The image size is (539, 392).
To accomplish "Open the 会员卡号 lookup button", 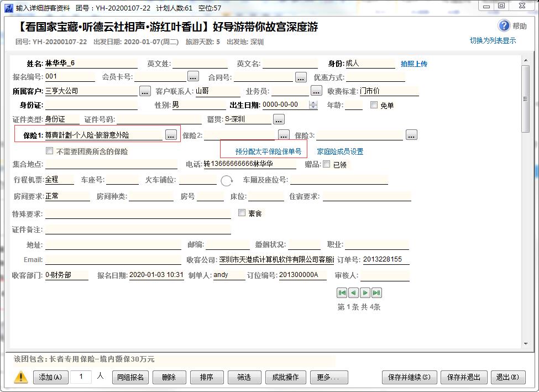I will pos(193,77).
